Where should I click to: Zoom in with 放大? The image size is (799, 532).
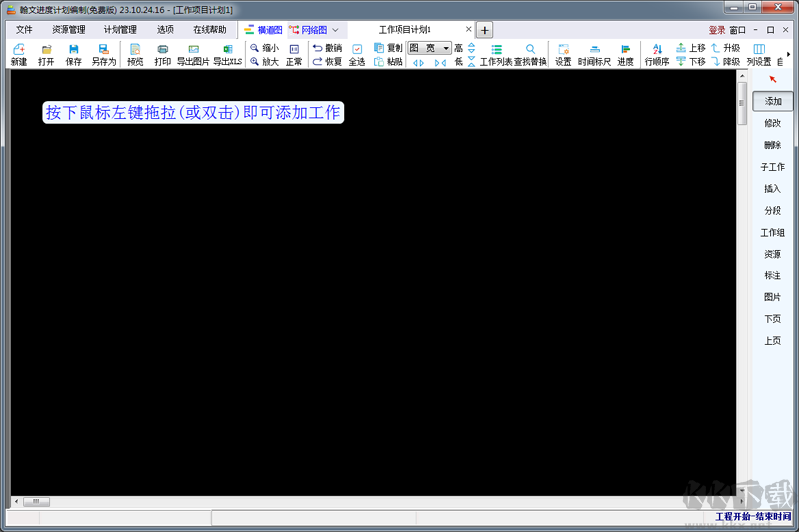click(x=265, y=62)
